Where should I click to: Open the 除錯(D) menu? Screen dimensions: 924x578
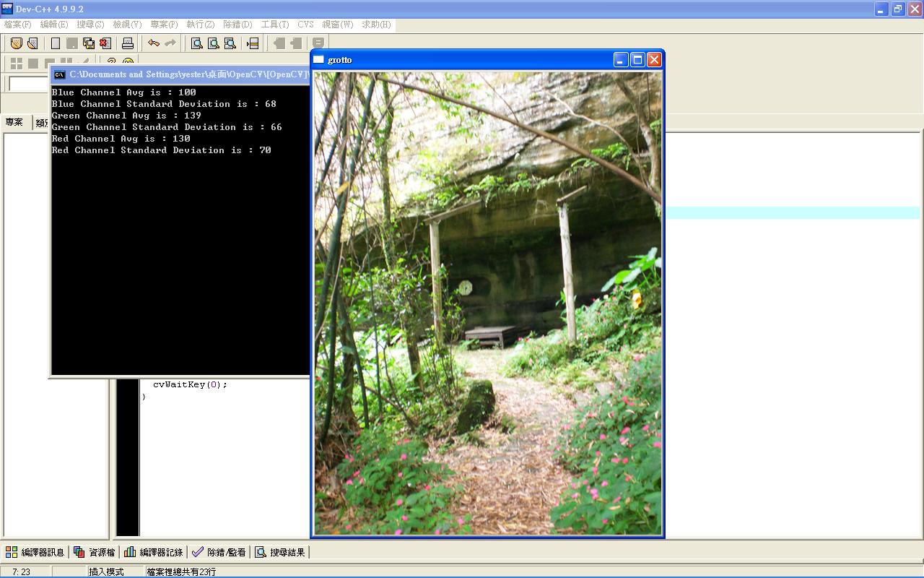pos(237,25)
